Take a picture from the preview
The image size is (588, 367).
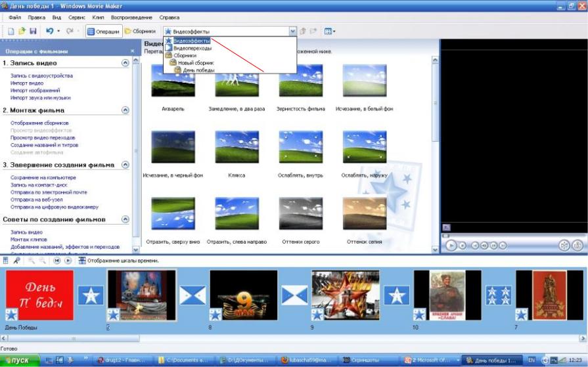[577, 246]
